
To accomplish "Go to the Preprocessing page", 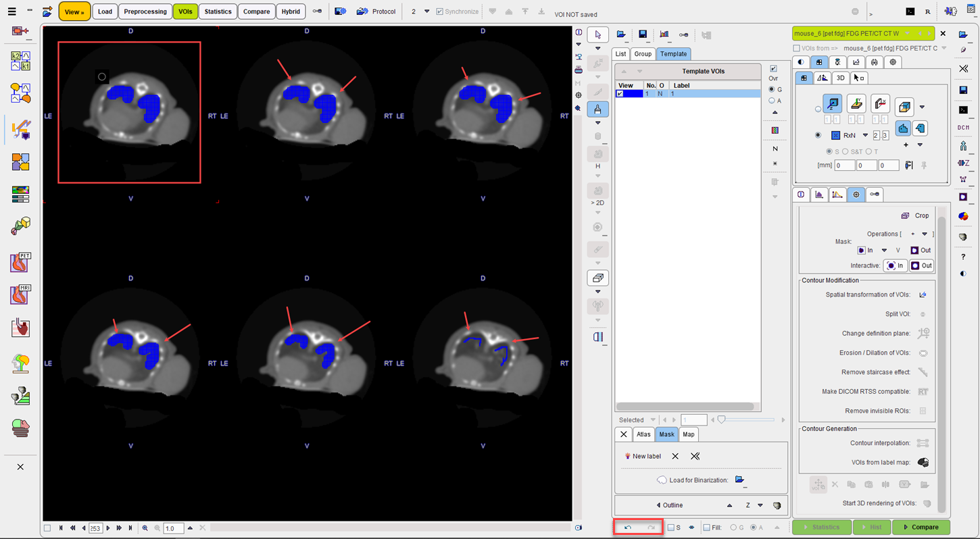I will coord(145,11).
